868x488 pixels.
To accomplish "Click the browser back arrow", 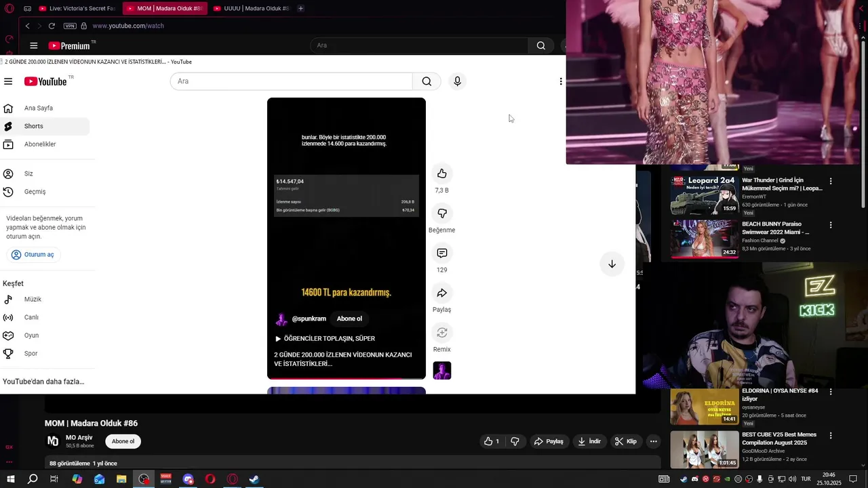I will (27, 26).
